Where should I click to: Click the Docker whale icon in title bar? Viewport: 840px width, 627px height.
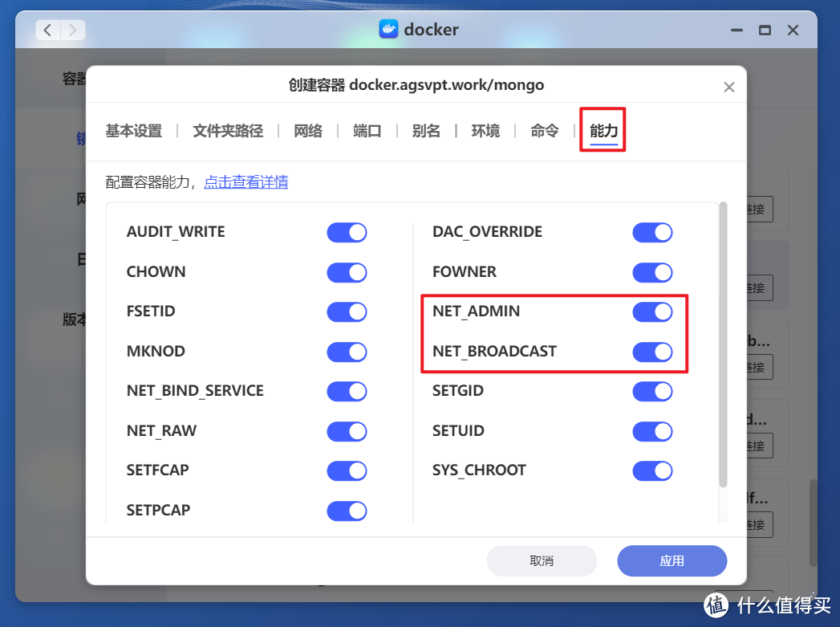(x=388, y=29)
